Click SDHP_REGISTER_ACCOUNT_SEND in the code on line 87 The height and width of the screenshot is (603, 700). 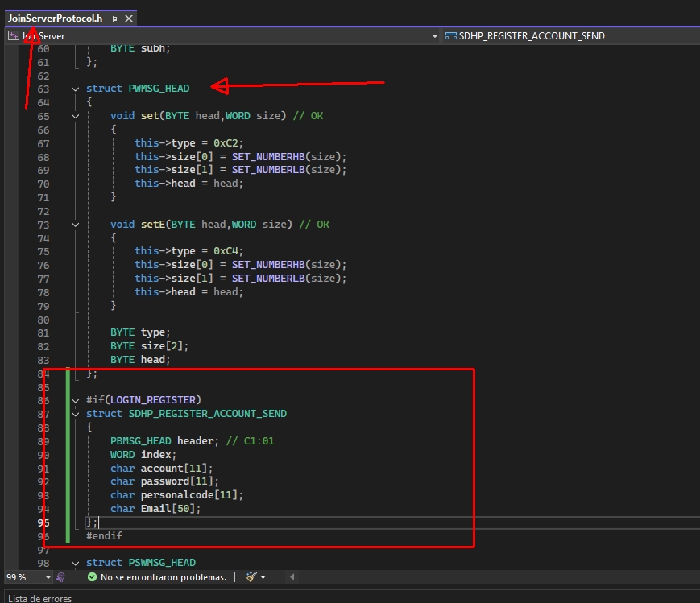click(x=208, y=414)
